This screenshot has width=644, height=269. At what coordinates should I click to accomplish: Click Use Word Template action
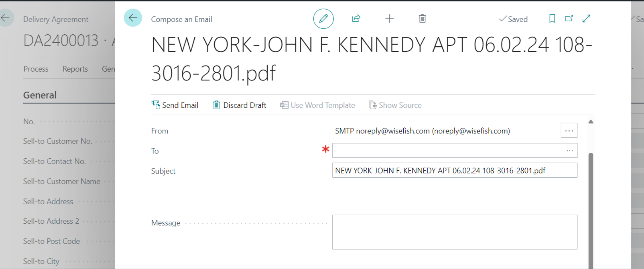click(317, 105)
